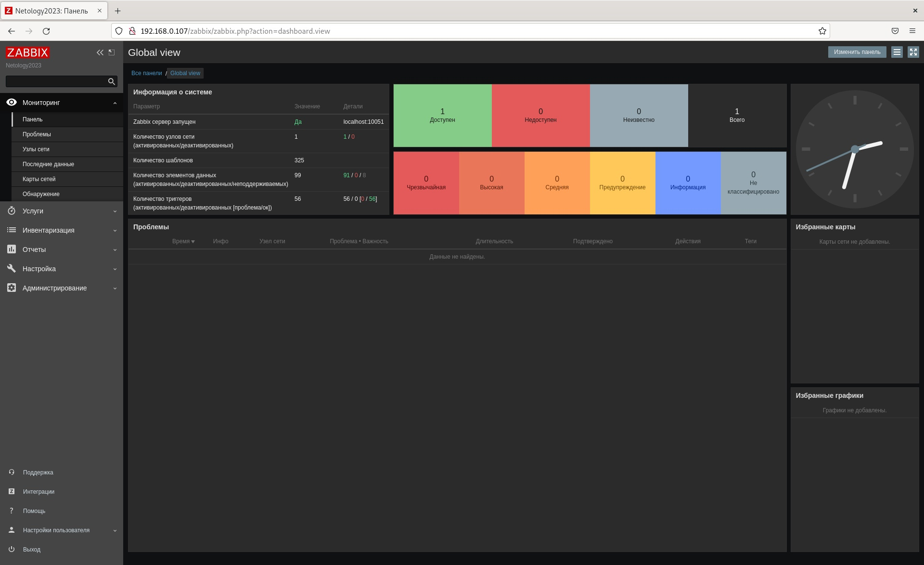Collapse the Мониторинг section
The height and width of the screenshot is (565, 924).
click(115, 103)
